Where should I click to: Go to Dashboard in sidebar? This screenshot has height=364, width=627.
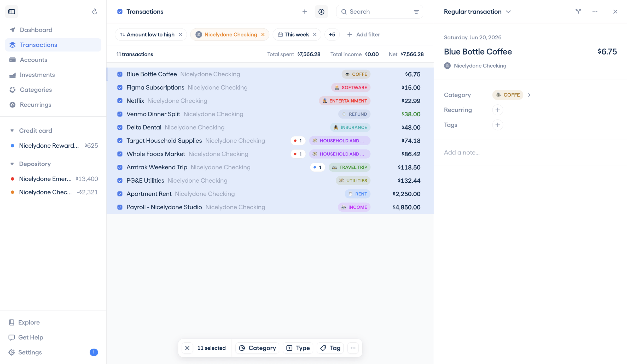[x=53, y=30]
